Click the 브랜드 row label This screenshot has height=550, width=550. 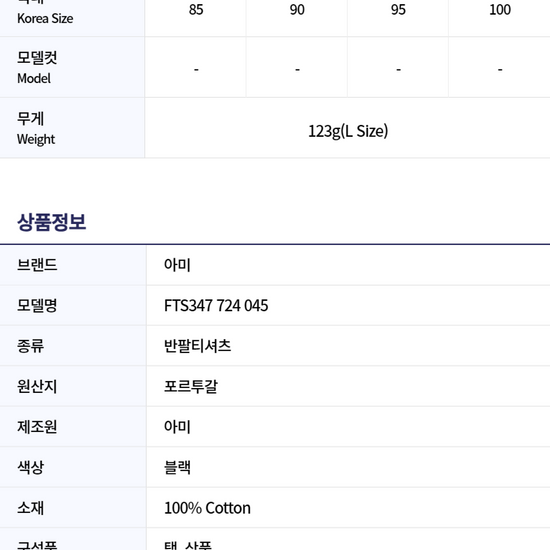coord(37,265)
